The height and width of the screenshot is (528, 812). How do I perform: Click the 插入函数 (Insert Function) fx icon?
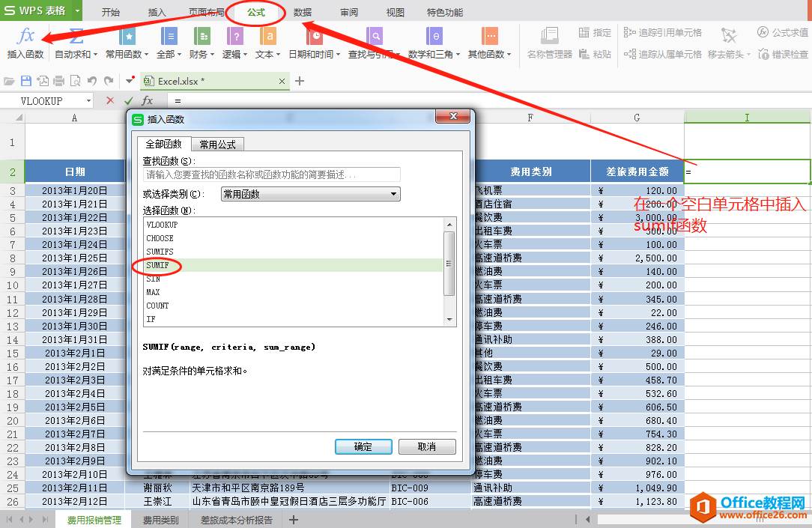tap(25, 37)
